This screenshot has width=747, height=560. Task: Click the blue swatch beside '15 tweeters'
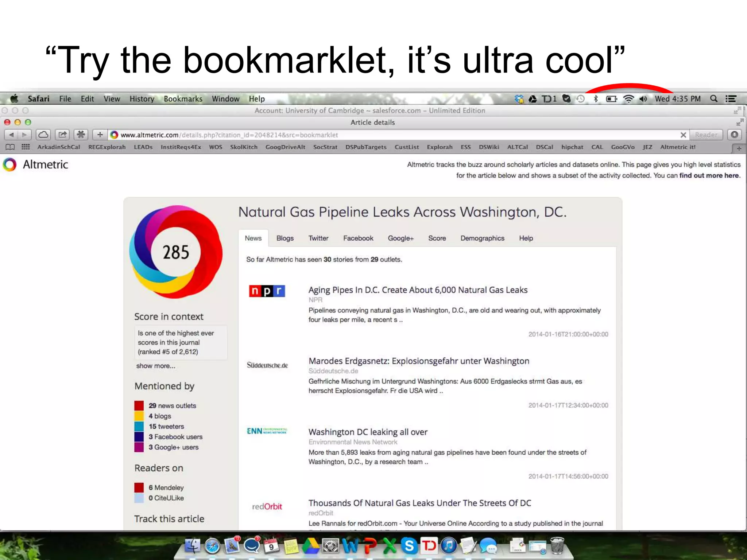tap(139, 426)
